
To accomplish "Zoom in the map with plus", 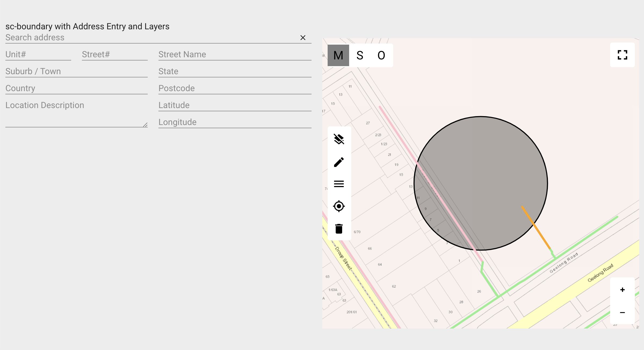I will tap(622, 290).
